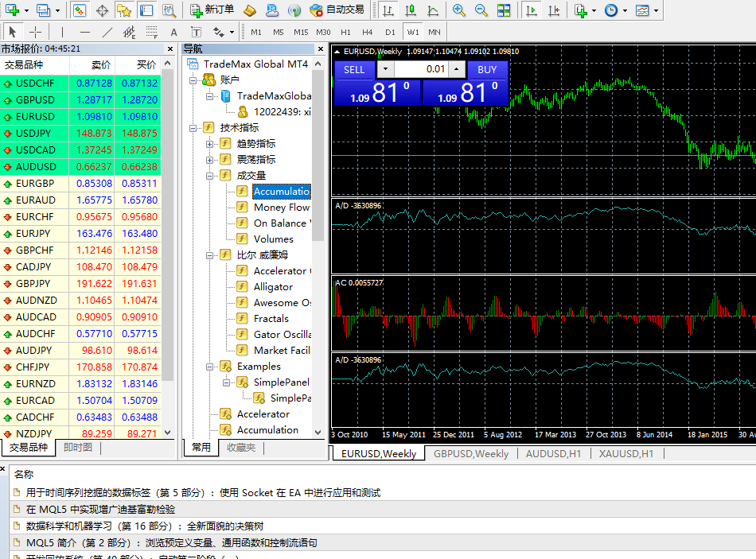
Task: Open the chart templates dropdown arrow
Action: (657, 10)
